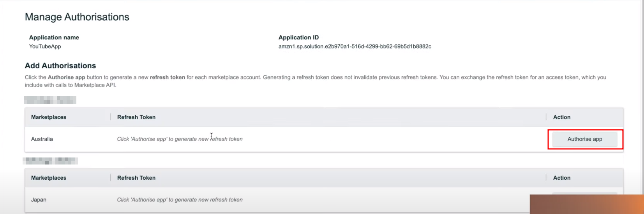Click Marketplaces column header in Australia table

point(49,117)
